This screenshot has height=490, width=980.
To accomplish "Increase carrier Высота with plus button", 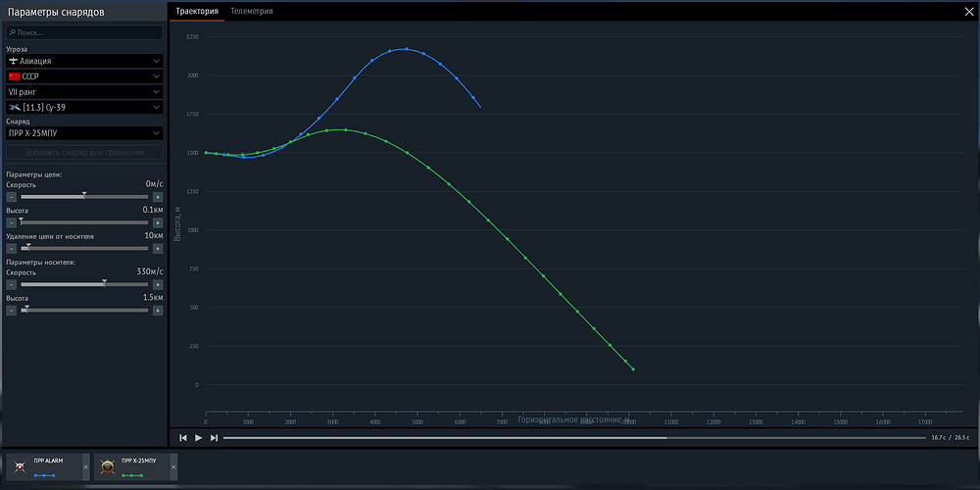I will (x=158, y=310).
